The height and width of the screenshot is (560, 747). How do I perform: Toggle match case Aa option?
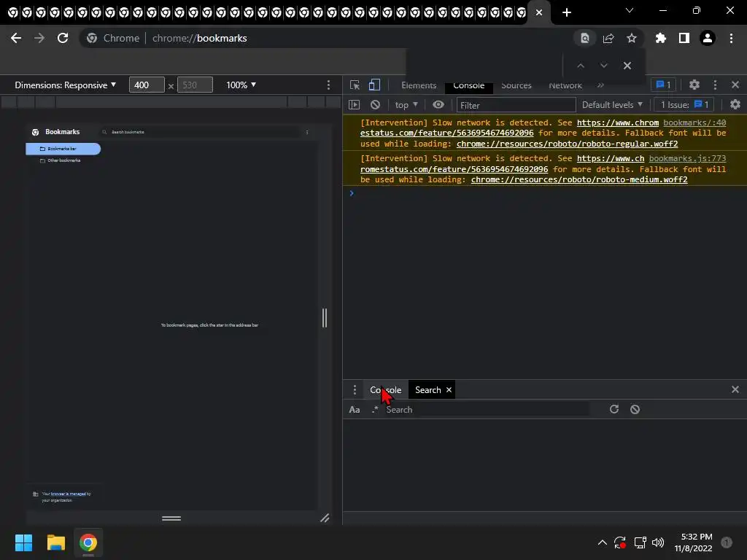tap(355, 410)
